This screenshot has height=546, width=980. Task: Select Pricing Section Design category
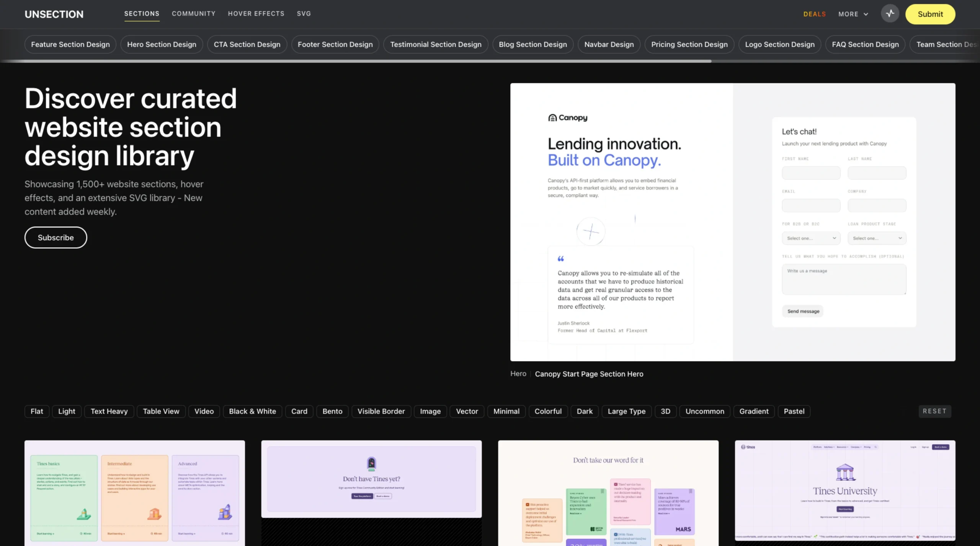point(689,44)
